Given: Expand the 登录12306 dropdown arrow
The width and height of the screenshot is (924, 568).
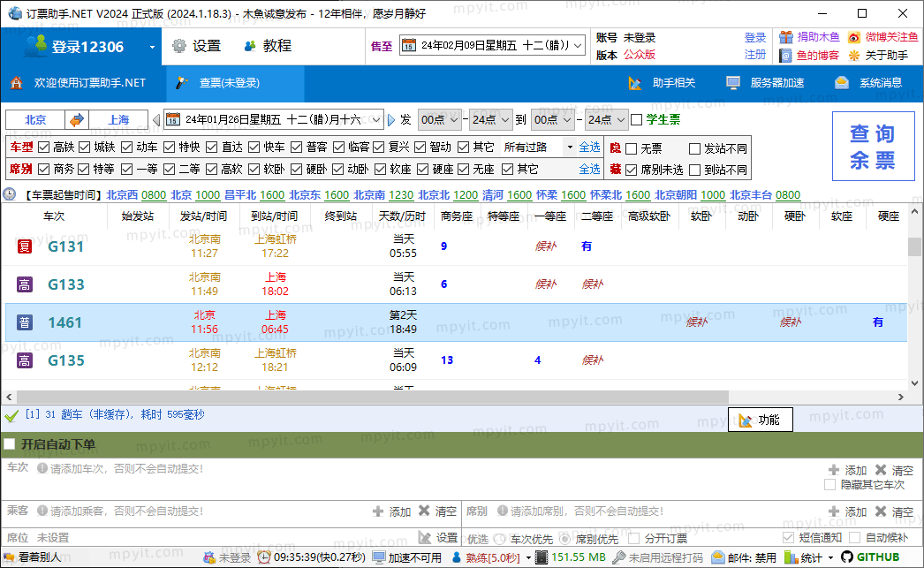Looking at the screenshot, I should 152,47.
